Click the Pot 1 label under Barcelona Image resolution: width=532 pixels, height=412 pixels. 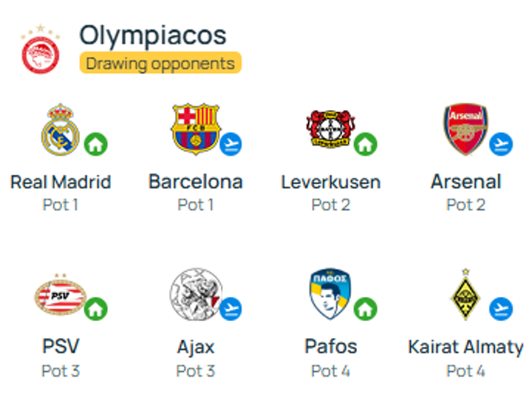pos(195,205)
